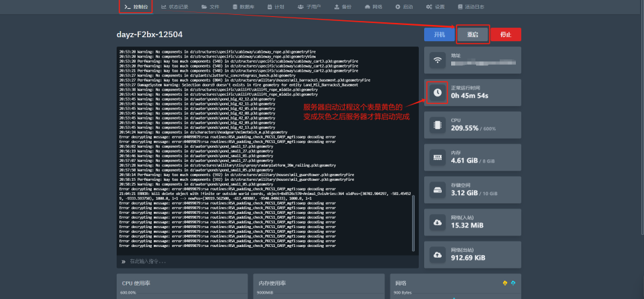Click the yellow network legend icon
644x299 pixels.
point(504,283)
